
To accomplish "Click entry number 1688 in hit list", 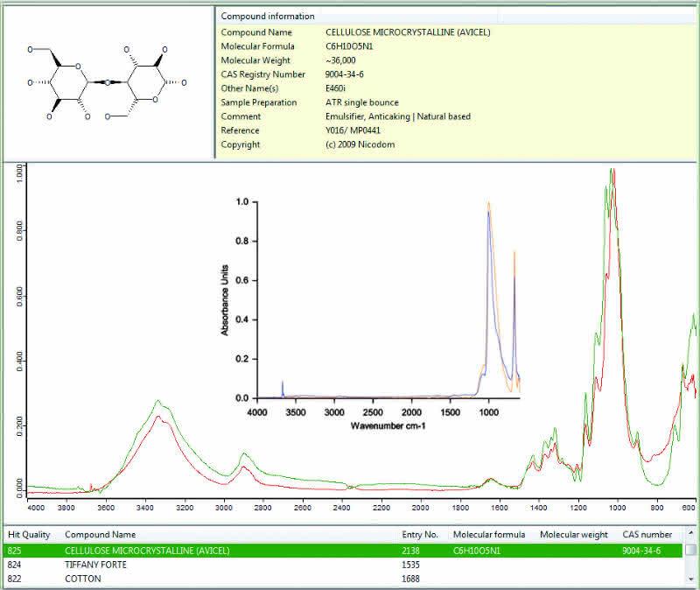I will (x=410, y=579).
